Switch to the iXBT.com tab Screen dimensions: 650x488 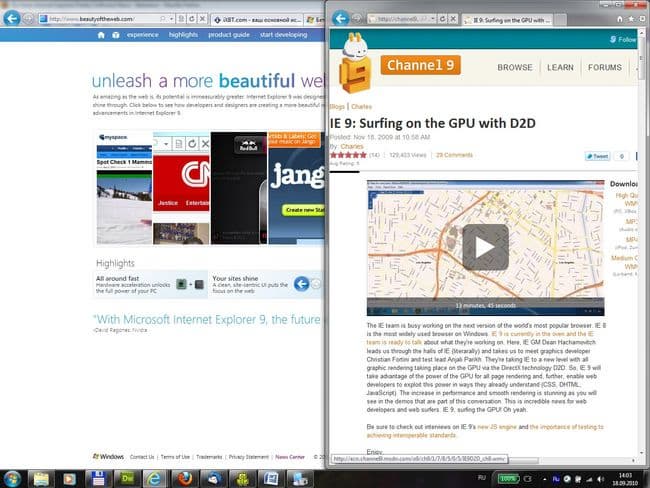[x=257, y=19]
